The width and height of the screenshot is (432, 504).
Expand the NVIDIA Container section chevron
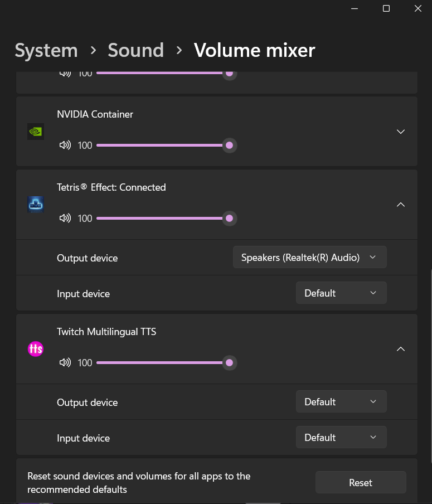pyautogui.click(x=400, y=132)
